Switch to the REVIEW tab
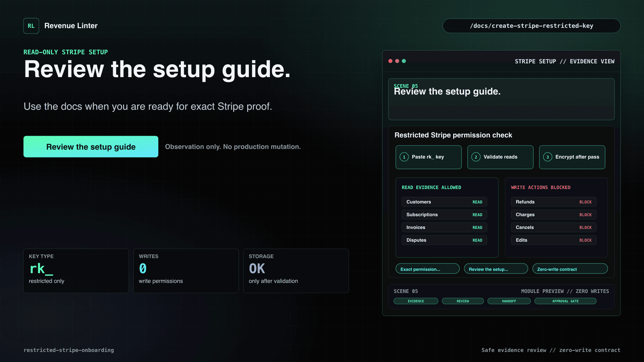 coord(463,301)
